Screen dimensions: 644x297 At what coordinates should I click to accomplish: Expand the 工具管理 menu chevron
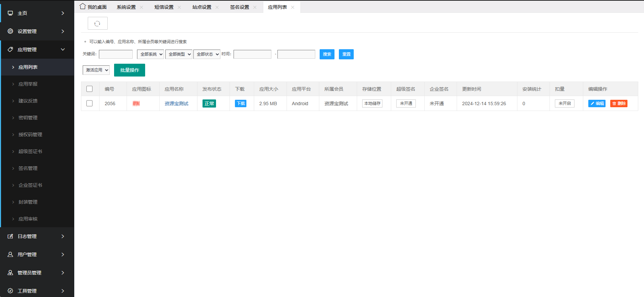pyautogui.click(x=63, y=291)
